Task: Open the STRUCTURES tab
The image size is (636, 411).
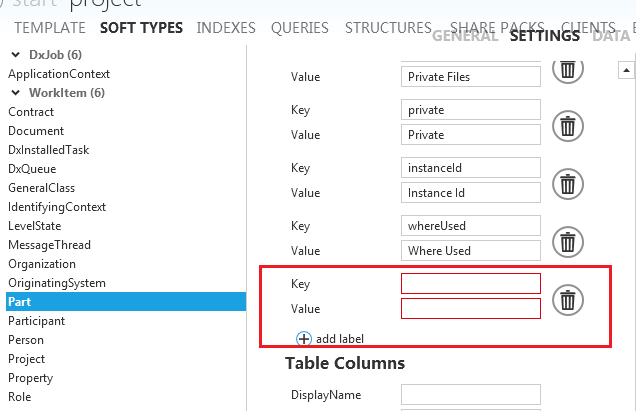Action: 388,28
